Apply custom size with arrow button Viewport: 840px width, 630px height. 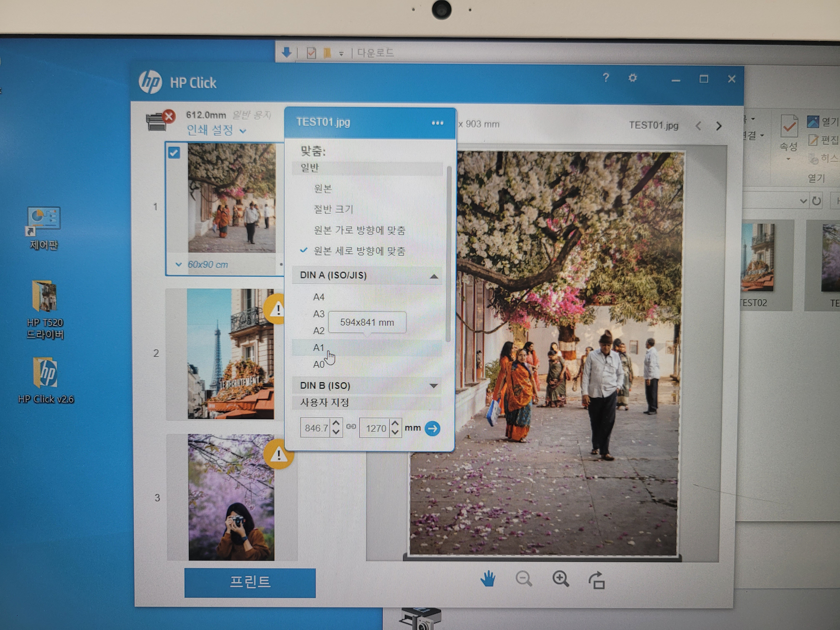[x=432, y=429]
